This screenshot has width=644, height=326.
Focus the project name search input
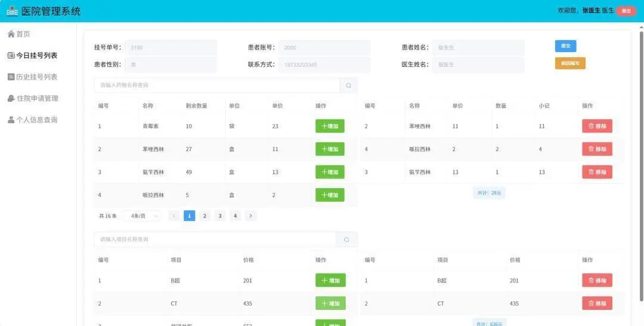(x=215, y=239)
